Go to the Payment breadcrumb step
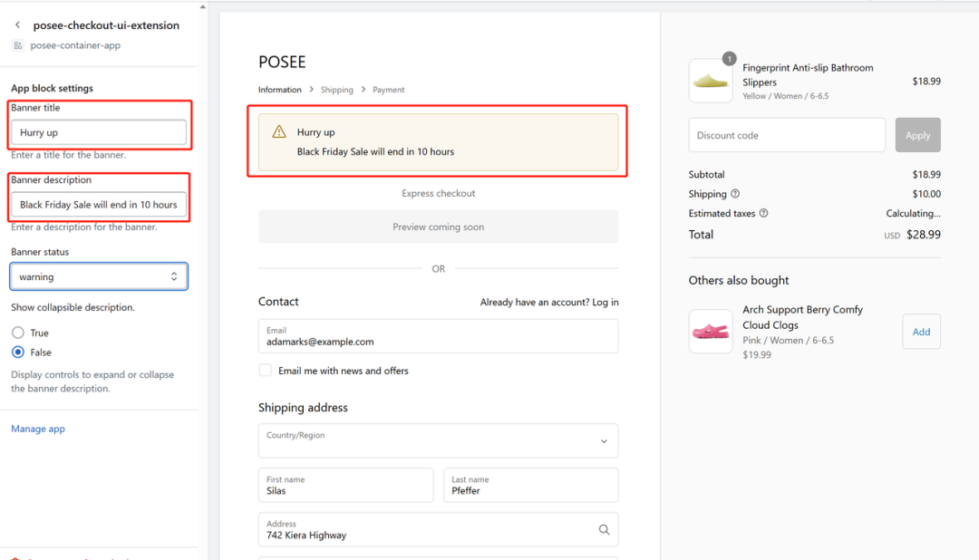This screenshot has height=560, width=979. pos(388,90)
